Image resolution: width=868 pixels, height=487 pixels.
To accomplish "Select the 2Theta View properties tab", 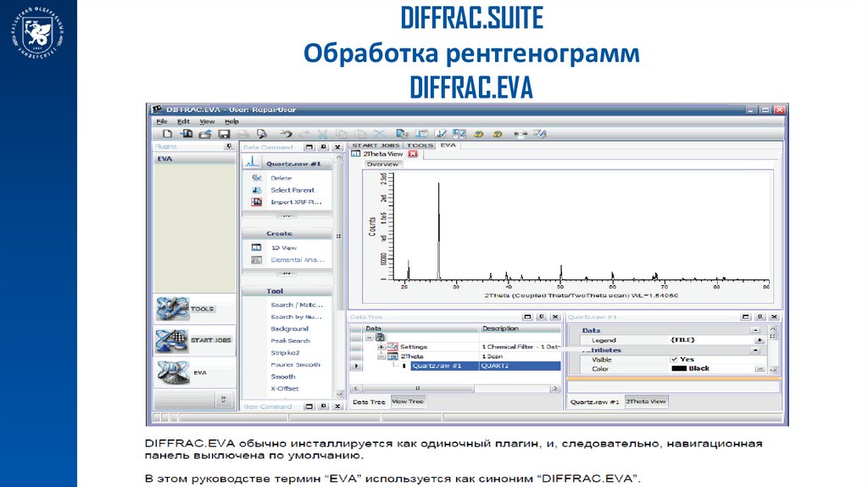I will pyautogui.click(x=645, y=401).
